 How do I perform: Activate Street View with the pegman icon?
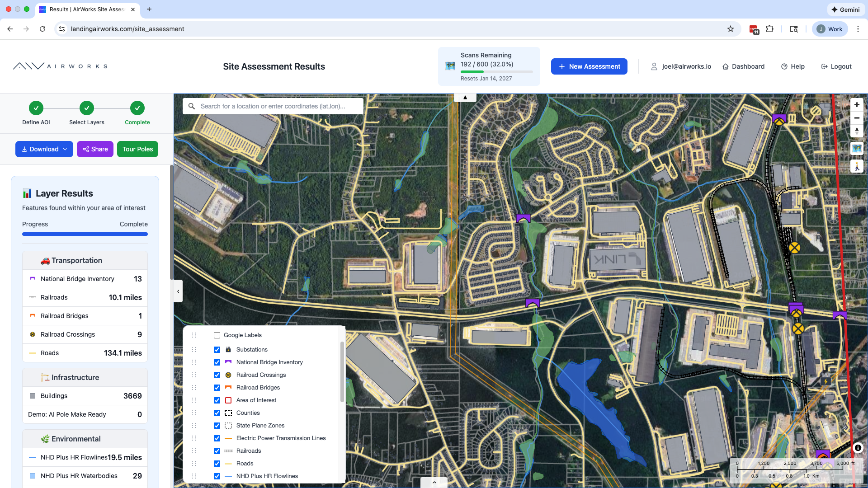(x=857, y=166)
